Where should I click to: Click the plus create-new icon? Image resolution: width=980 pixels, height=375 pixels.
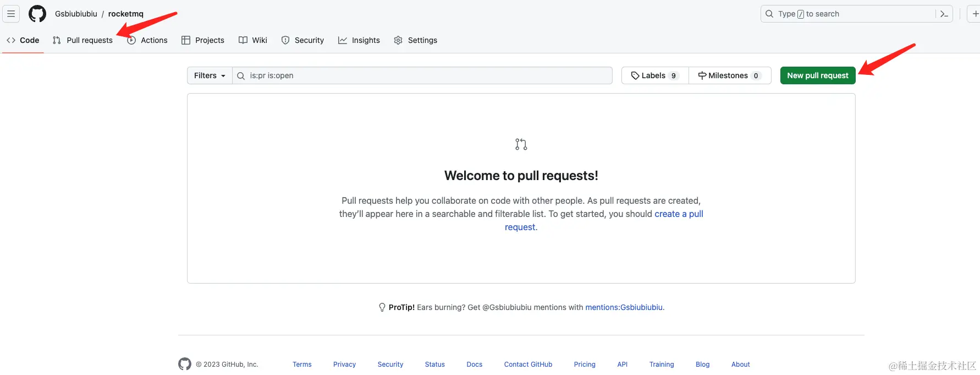(x=975, y=14)
